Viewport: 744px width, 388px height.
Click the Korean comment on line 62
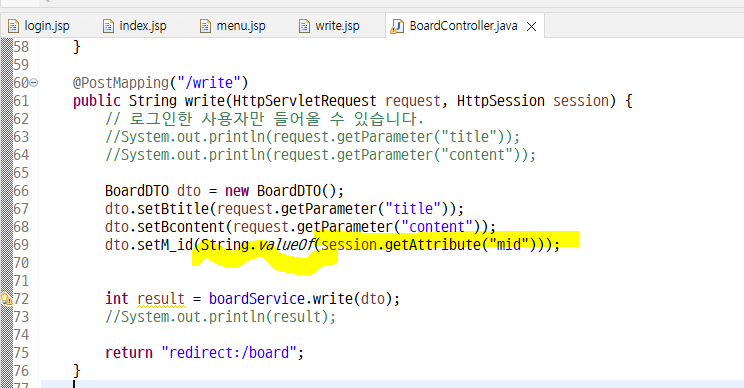point(264,119)
